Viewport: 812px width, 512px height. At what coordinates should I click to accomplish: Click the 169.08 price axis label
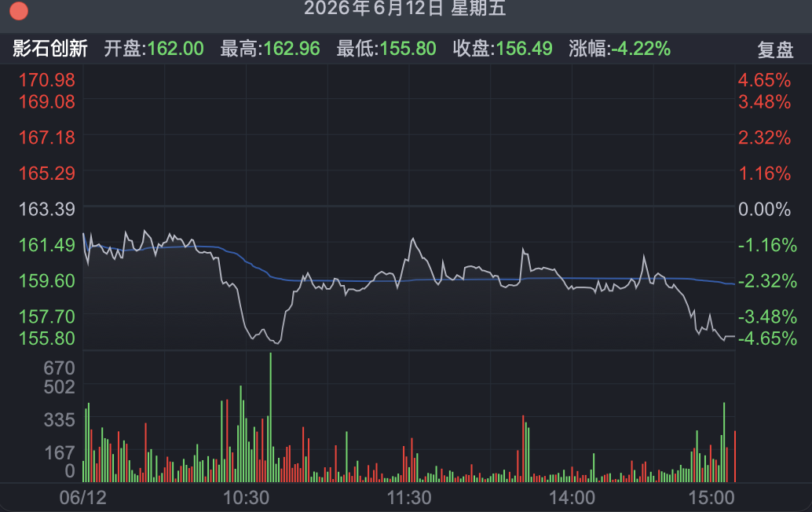(x=46, y=101)
